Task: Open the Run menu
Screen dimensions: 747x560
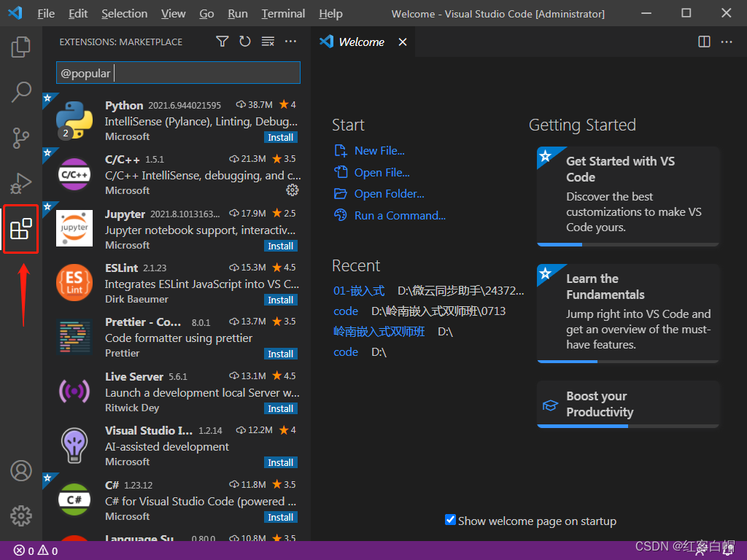Action: [238, 14]
